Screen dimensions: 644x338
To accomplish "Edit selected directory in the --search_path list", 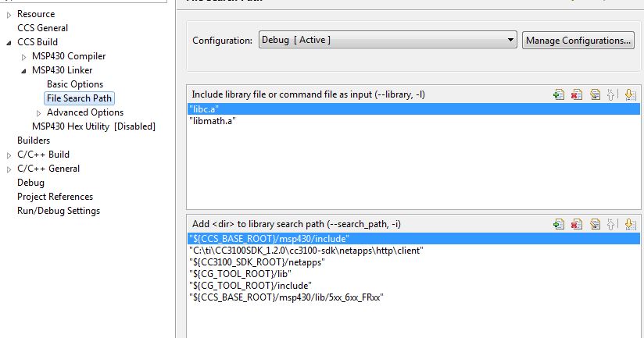I will pos(595,224).
